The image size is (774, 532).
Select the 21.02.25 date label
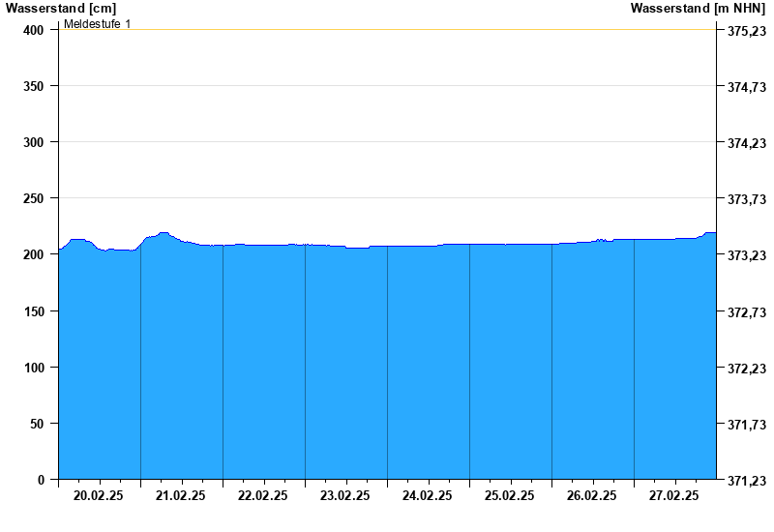pyautogui.click(x=181, y=495)
